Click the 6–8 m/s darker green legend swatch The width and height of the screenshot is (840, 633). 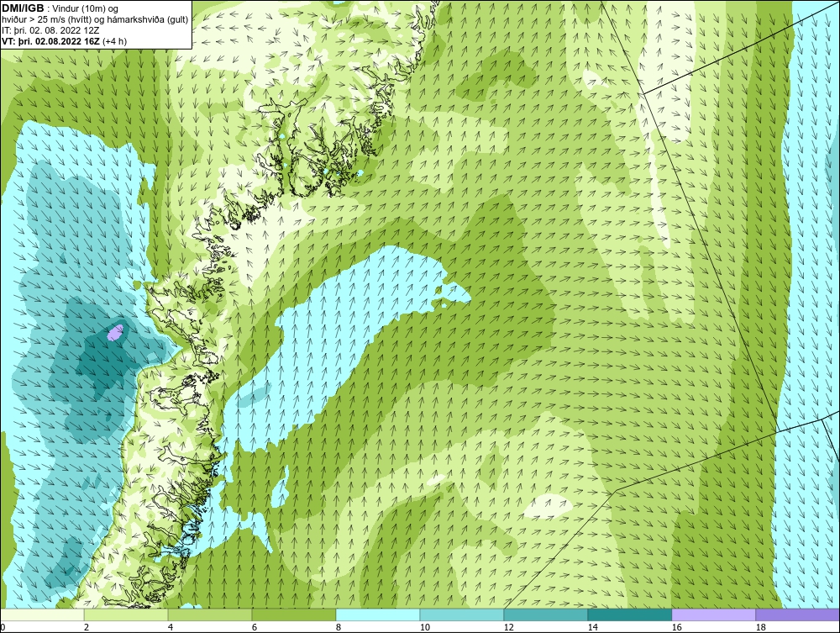point(294,615)
